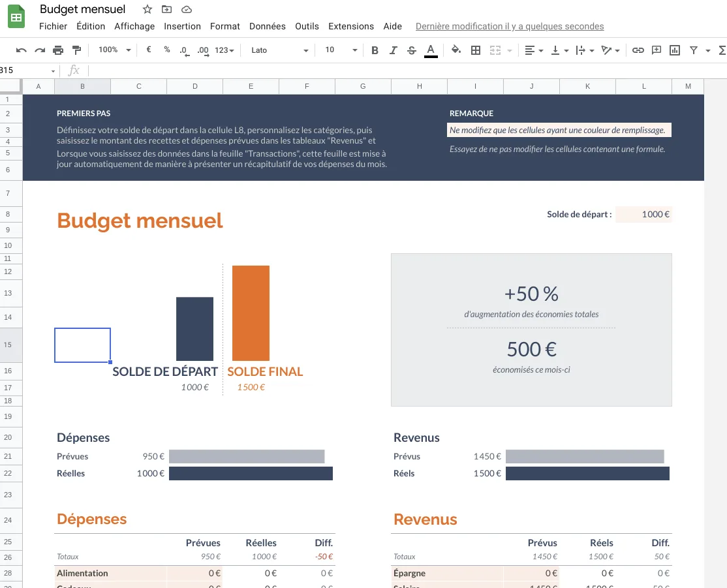Select the Alimentation category cell
This screenshot has width=727, height=588.
coord(110,573)
